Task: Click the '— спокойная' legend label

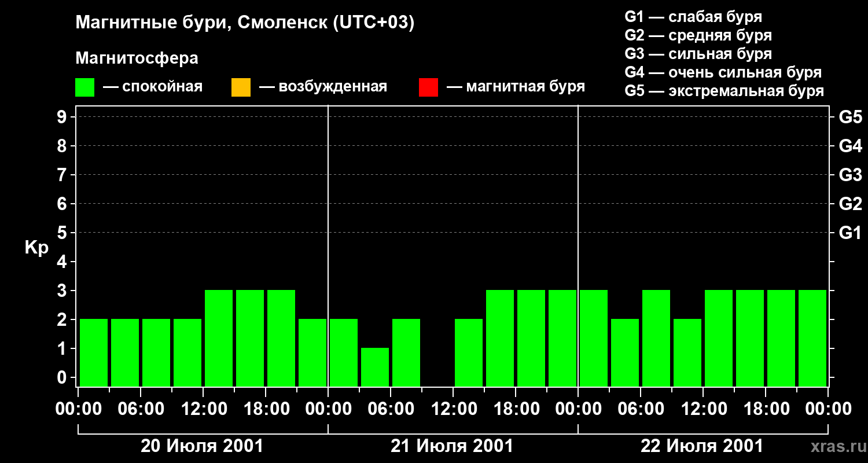Action: [153, 87]
